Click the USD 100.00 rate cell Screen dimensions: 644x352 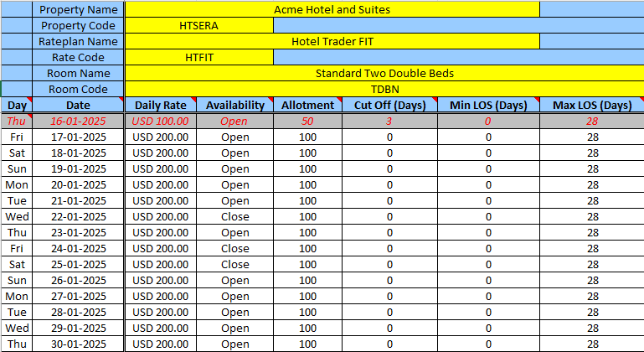(x=161, y=121)
